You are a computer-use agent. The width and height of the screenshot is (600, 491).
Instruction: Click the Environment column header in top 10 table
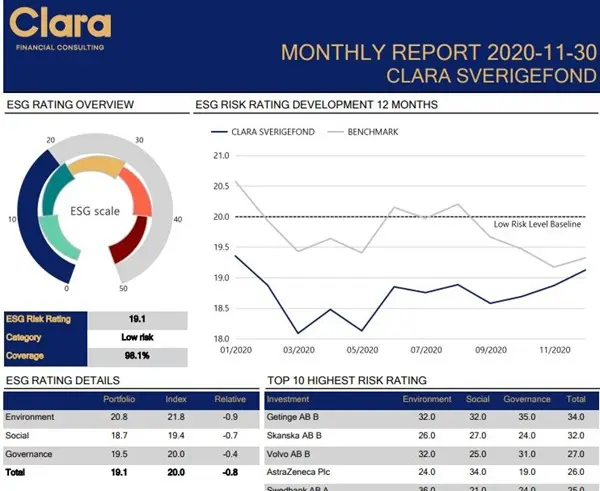click(427, 399)
